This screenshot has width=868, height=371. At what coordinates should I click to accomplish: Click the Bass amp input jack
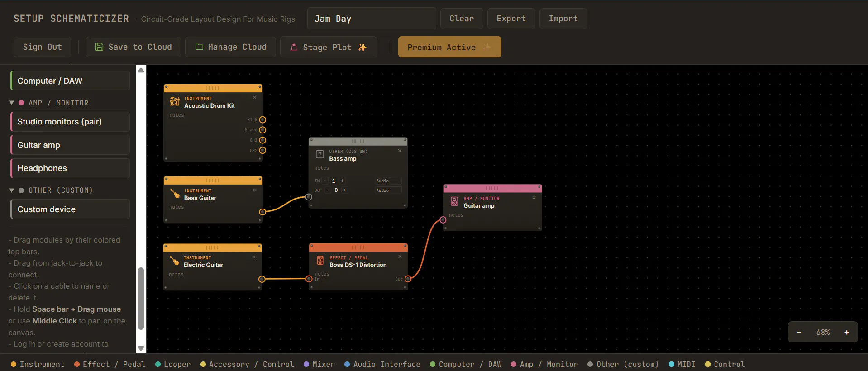[x=309, y=197]
